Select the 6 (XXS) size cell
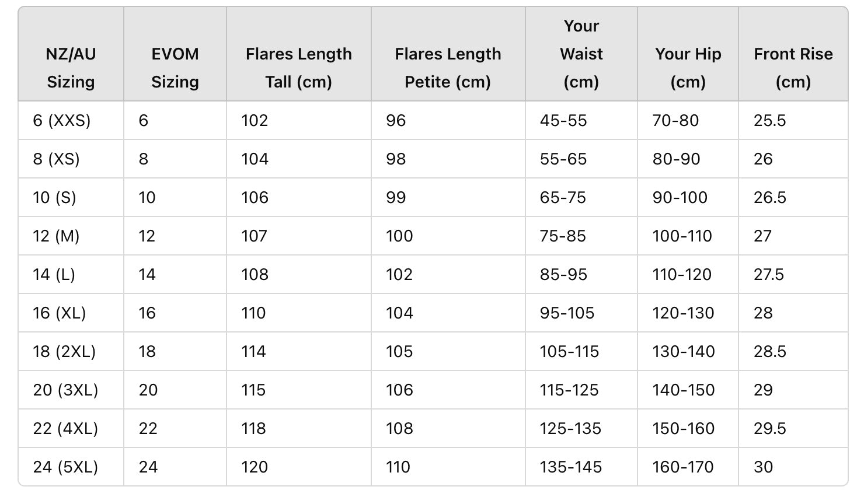This screenshot has width=864, height=504. (x=62, y=121)
